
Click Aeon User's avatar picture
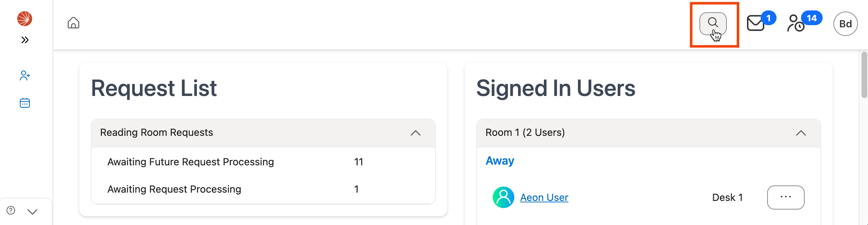coord(503,197)
